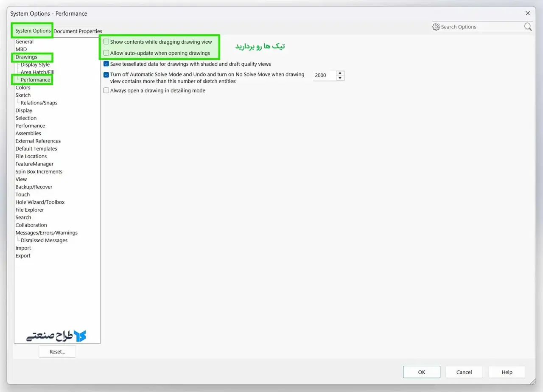Select Relations/Snaps under Sketch
543x392 pixels.
tap(39, 103)
